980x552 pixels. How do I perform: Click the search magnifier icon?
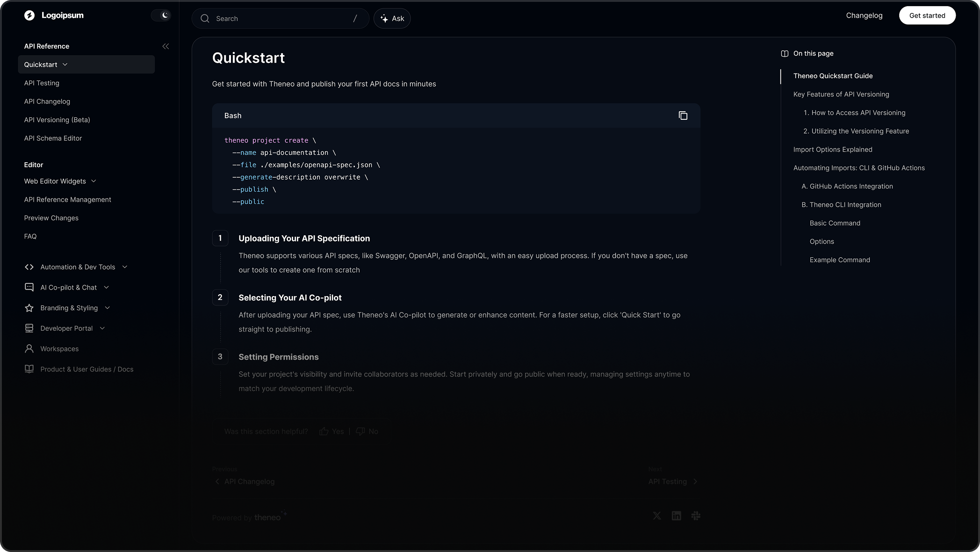point(205,19)
